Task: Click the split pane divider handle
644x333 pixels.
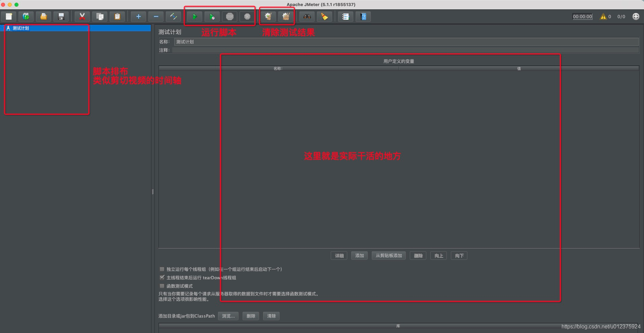Action: (153, 192)
